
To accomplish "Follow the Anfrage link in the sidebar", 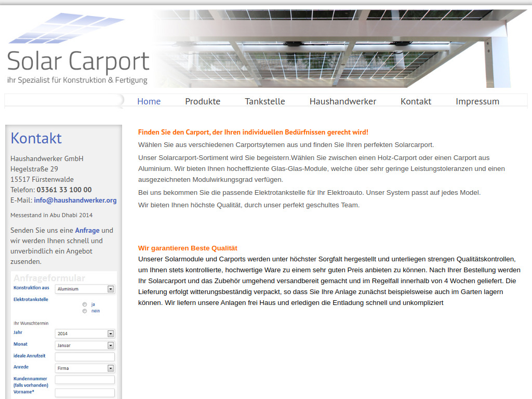I will tap(87, 230).
